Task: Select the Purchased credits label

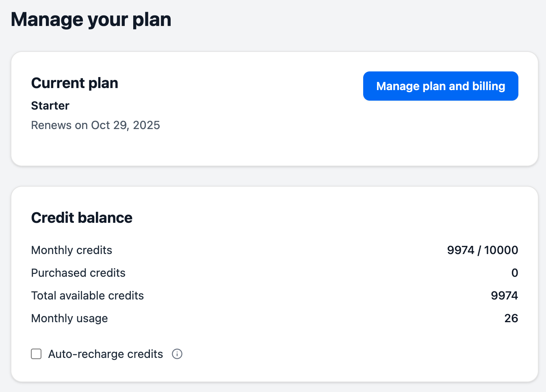Action: point(78,273)
